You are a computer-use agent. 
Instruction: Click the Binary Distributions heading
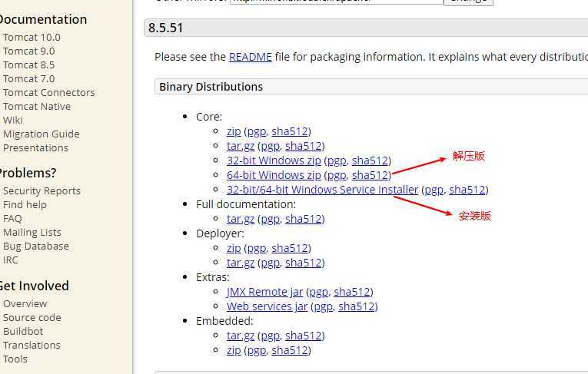(211, 87)
